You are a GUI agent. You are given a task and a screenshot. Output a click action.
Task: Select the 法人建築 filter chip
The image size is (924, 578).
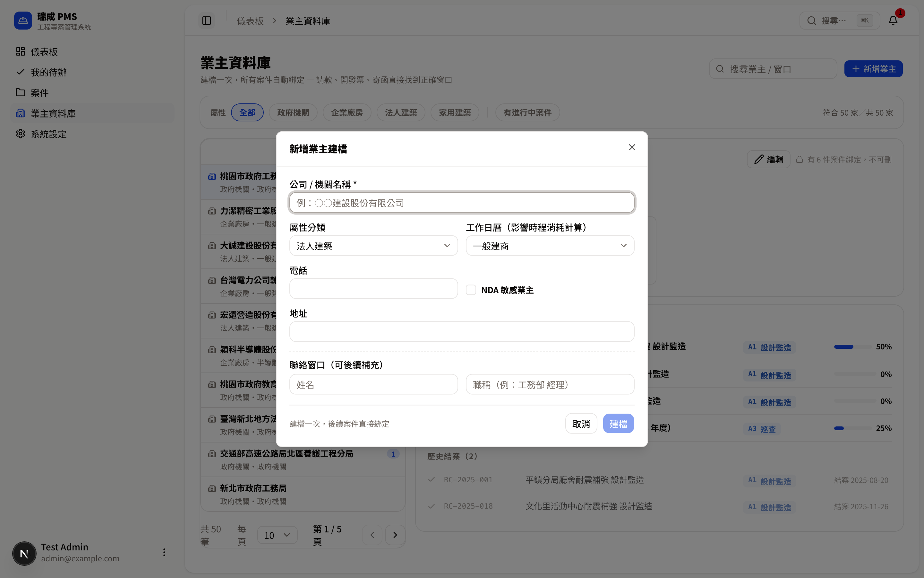[401, 113]
